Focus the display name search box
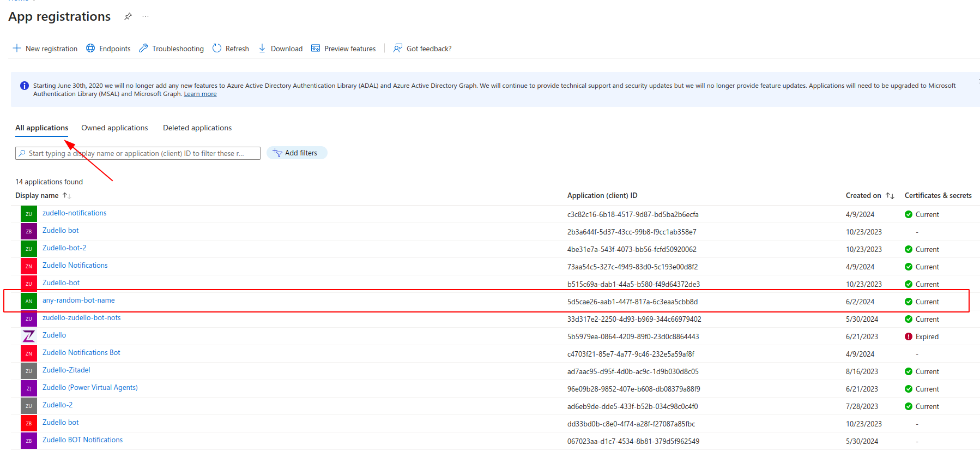Image resolution: width=980 pixels, height=469 pixels. coord(138,153)
